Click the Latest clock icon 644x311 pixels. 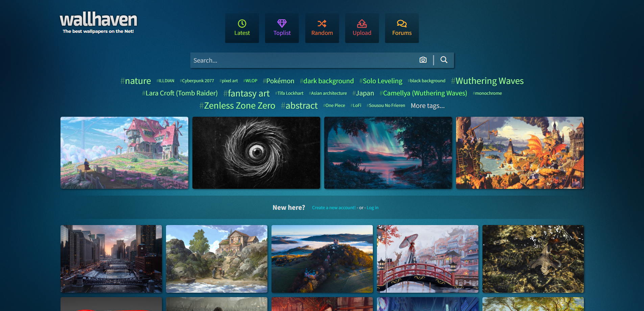click(x=242, y=23)
